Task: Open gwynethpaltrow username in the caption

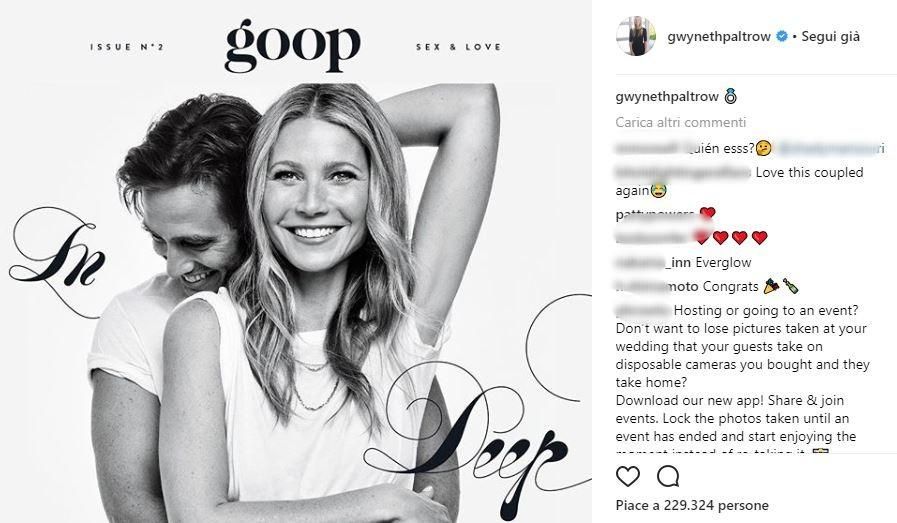Action: click(666, 97)
